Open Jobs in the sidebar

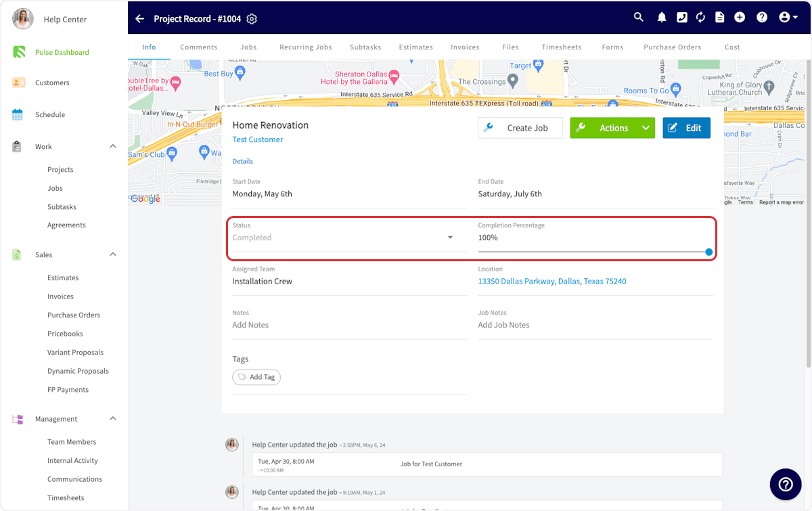click(x=55, y=188)
